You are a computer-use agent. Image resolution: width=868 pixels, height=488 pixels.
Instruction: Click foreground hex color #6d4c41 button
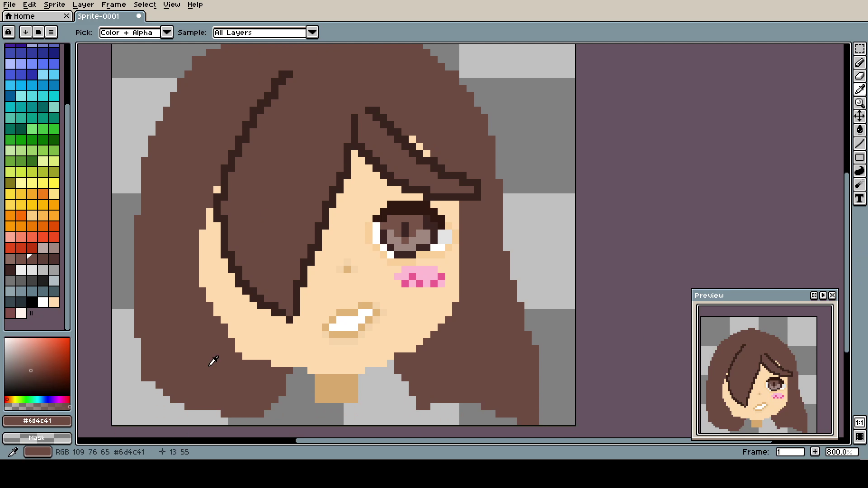click(x=37, y=421)
